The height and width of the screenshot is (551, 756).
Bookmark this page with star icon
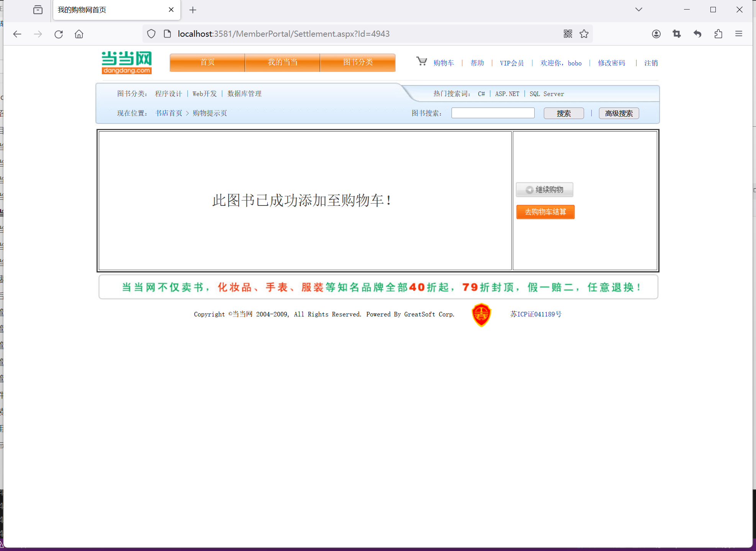(x=584, y=34)
